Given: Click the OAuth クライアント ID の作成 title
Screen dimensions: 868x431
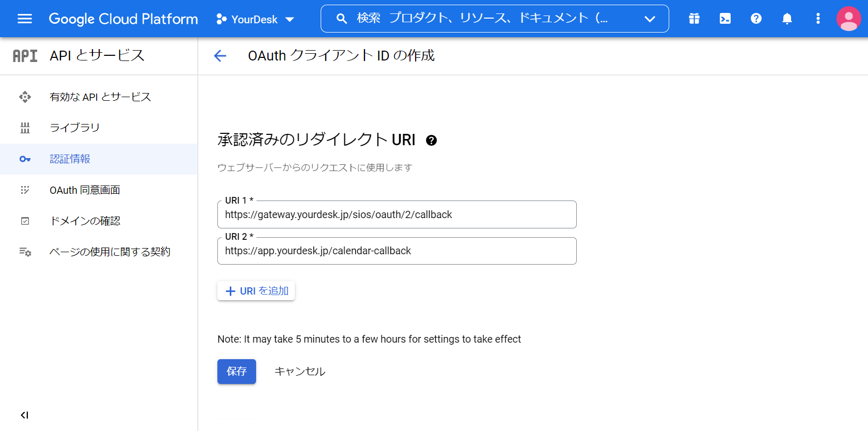Looking at the screenshot, I should tap(341, 56).
